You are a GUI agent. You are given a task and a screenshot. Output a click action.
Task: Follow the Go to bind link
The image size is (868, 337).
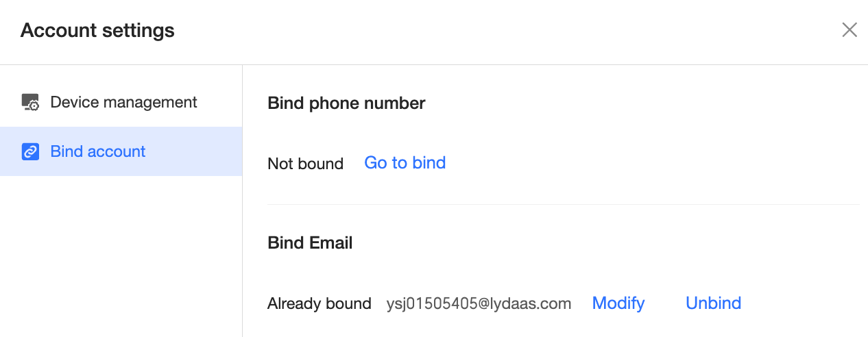click(x=405, y=163)
